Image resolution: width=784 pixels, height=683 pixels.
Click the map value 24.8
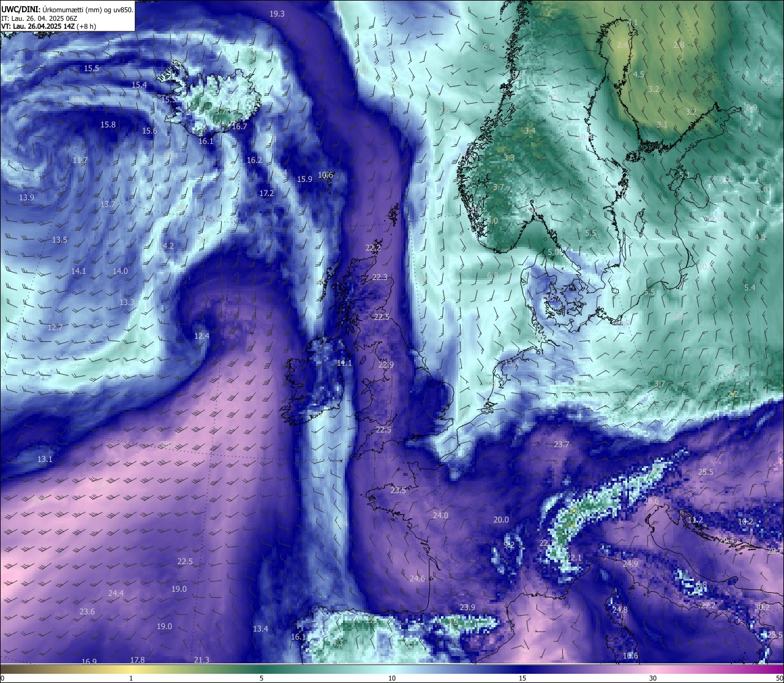point(620,609)
